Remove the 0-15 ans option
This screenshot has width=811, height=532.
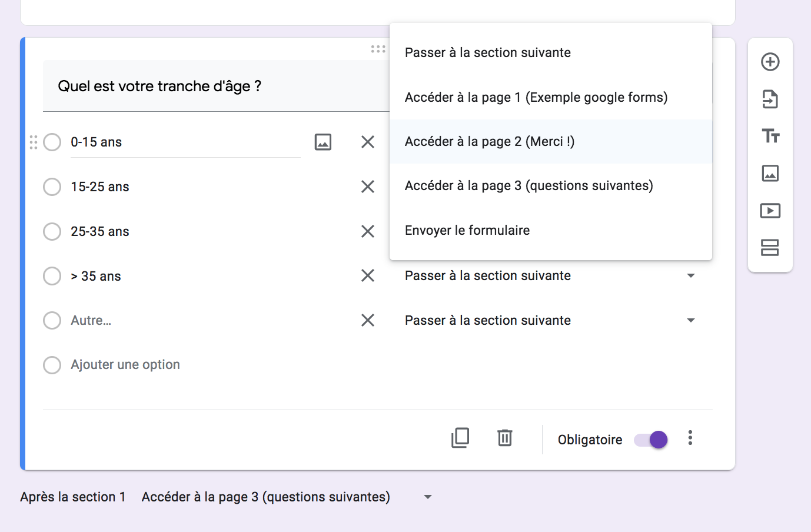(368, 142)
